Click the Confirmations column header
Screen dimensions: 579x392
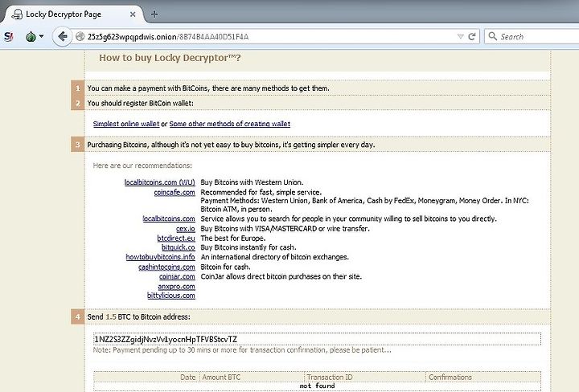tap(450, 378)
